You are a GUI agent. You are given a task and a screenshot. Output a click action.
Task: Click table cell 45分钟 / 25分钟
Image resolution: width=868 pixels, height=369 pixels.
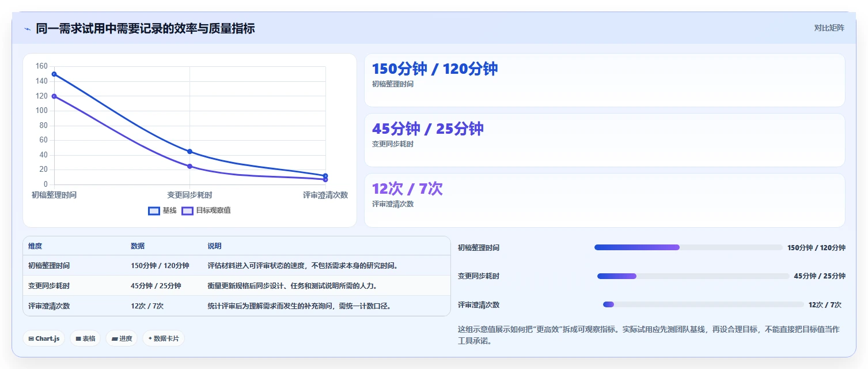[156, 286]
